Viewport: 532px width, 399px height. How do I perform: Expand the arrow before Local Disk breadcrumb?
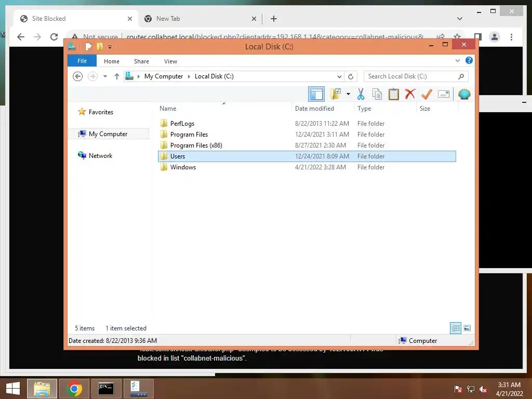(x=189, y=76)
